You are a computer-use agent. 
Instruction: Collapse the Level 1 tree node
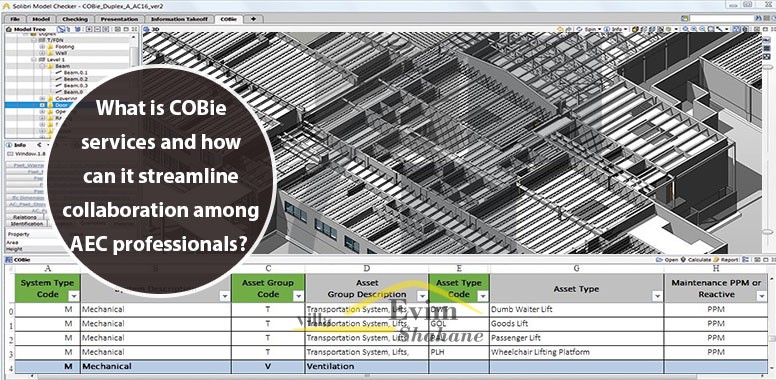[34, 59]
